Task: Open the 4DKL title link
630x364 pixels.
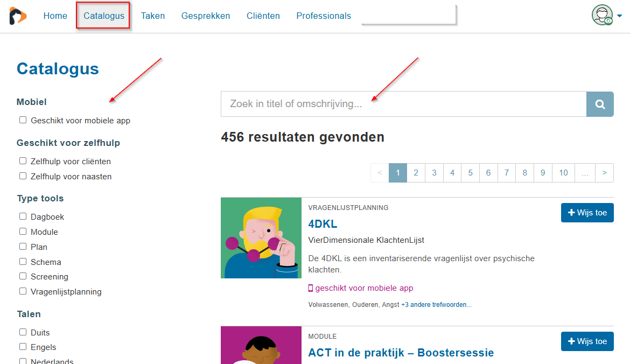Action: click(323, 224)
